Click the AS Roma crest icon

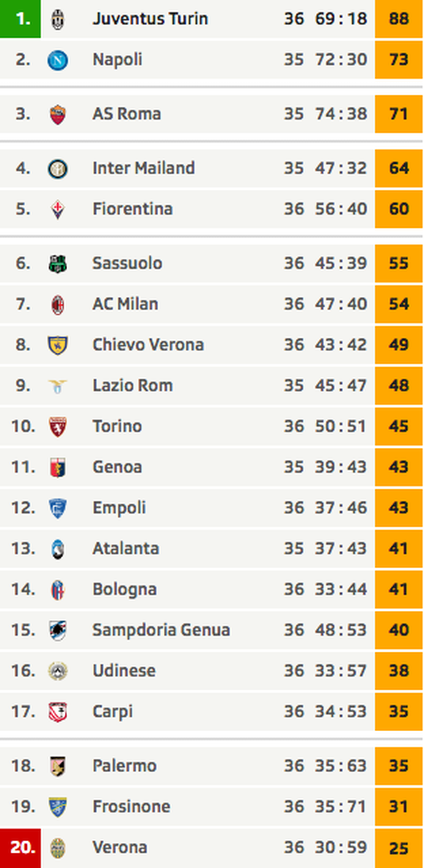coord(58,114)
